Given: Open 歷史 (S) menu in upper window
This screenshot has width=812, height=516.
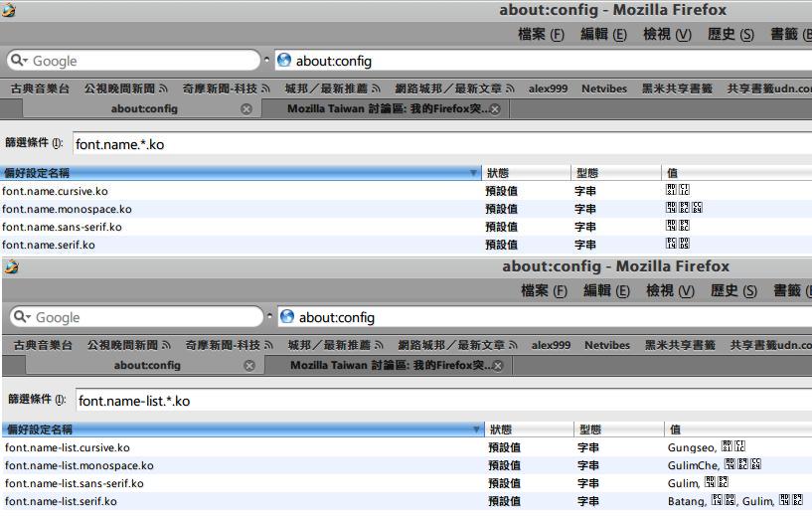Looking at the screenshot, I should click(731, 34).
